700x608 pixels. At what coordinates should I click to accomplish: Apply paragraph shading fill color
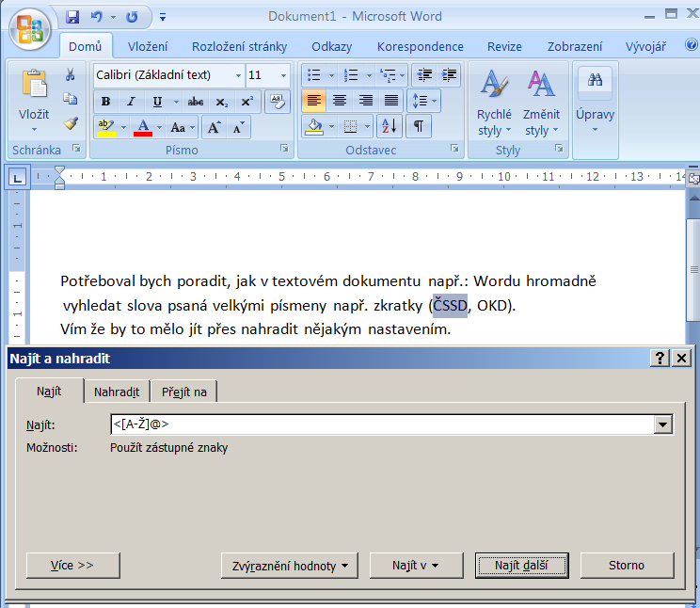point(315,126)
